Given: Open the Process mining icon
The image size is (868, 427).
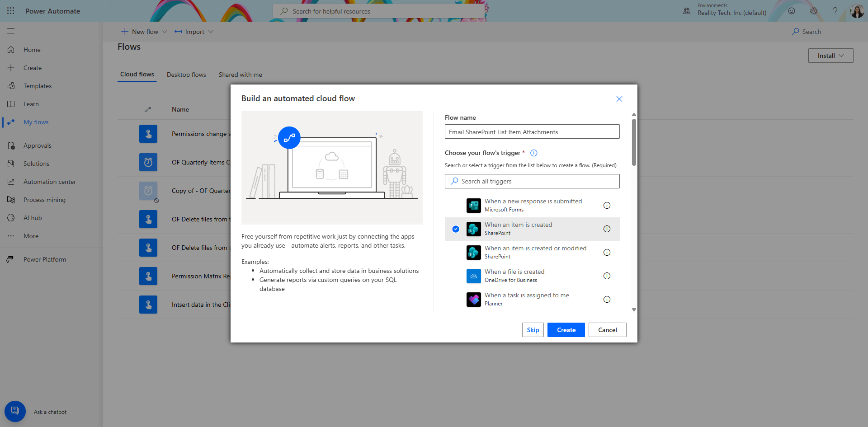Looking at the screenshot, I should tap(11, 200).
